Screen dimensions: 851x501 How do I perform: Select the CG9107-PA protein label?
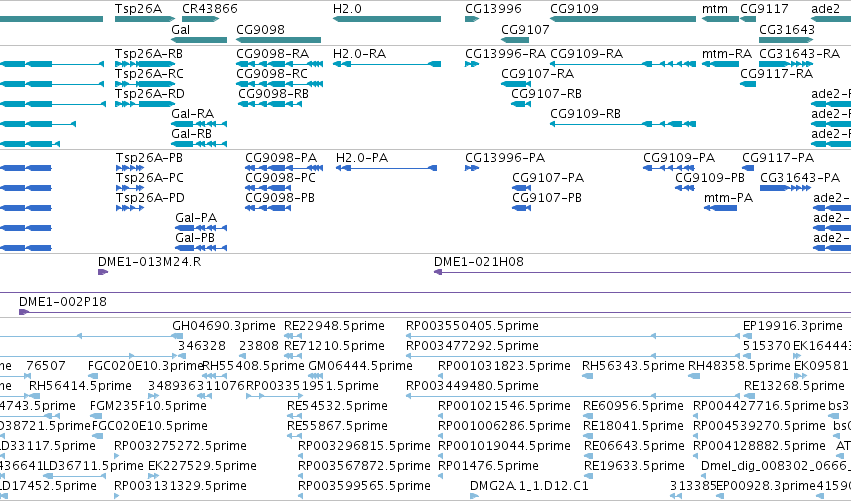pyautogui.click(x=548, y=178)
